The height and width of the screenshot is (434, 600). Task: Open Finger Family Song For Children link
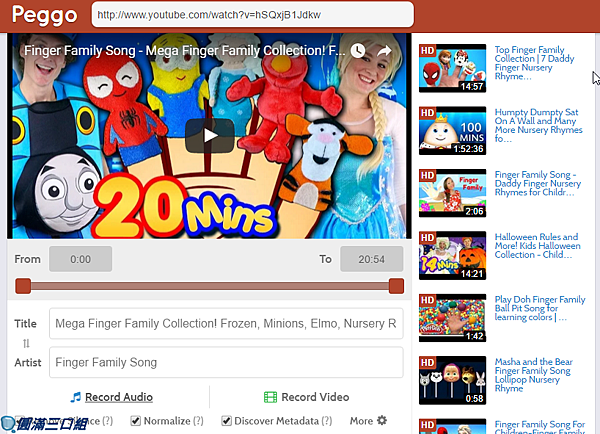540,427
